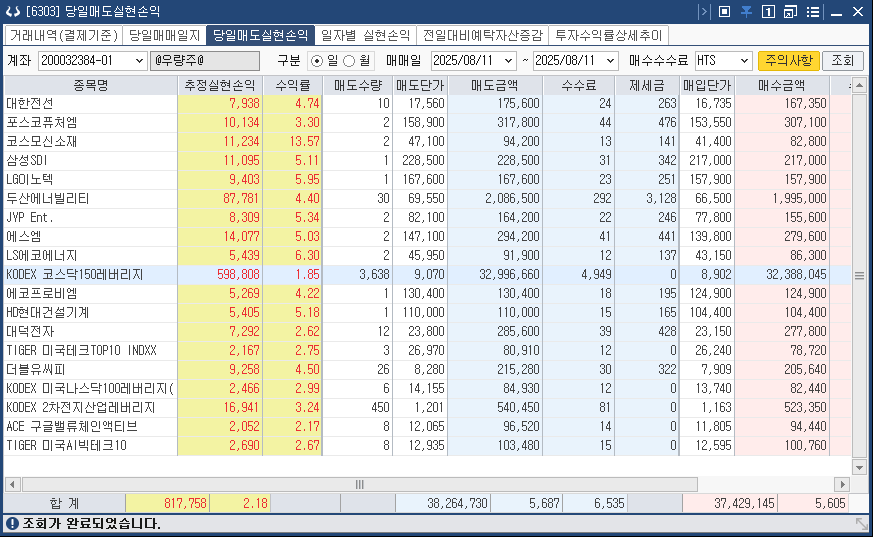Click the total buy amount 37,429,145

click(x=744, y=504)
